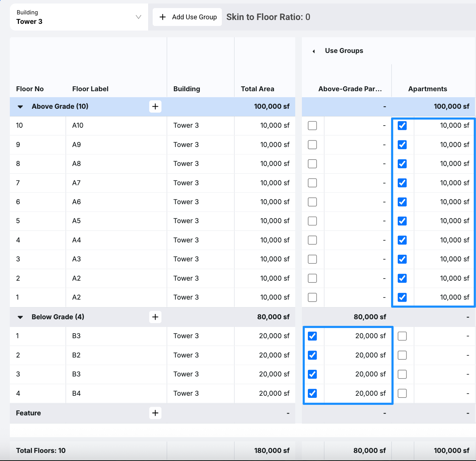Click the Total Area column header
Screen dimensions: 476x461
tap(257, 89)
